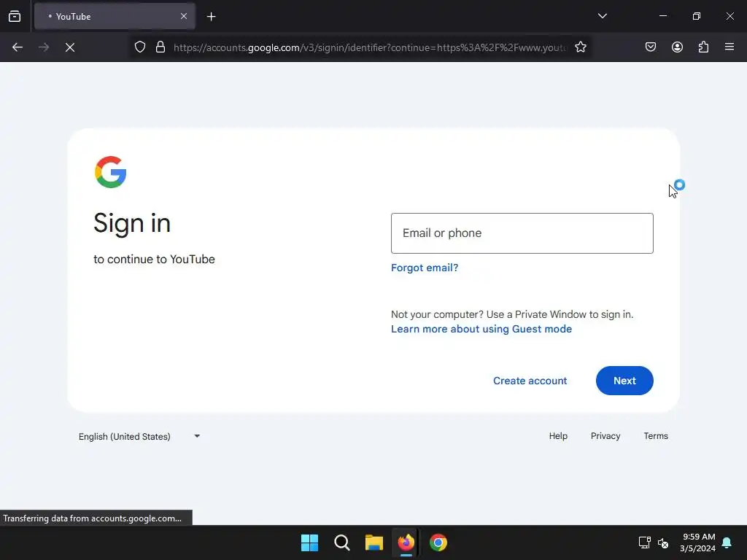Click the forward navigation arrow
Screen dimensions: 747x560
(x=44, y=47)
